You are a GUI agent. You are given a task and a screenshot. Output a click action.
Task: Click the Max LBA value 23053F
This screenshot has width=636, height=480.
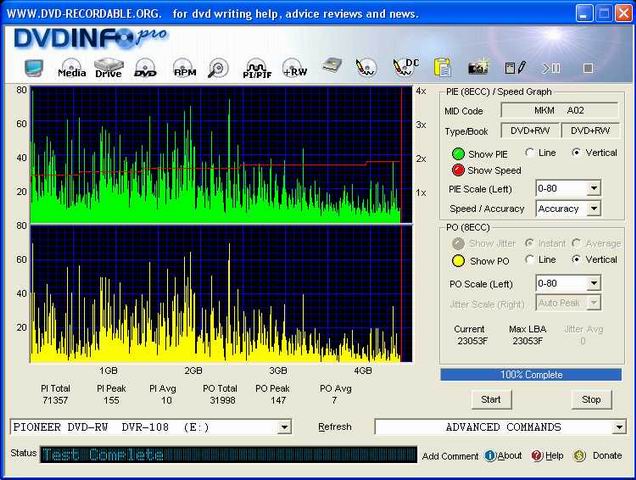(x=527, y=341)
